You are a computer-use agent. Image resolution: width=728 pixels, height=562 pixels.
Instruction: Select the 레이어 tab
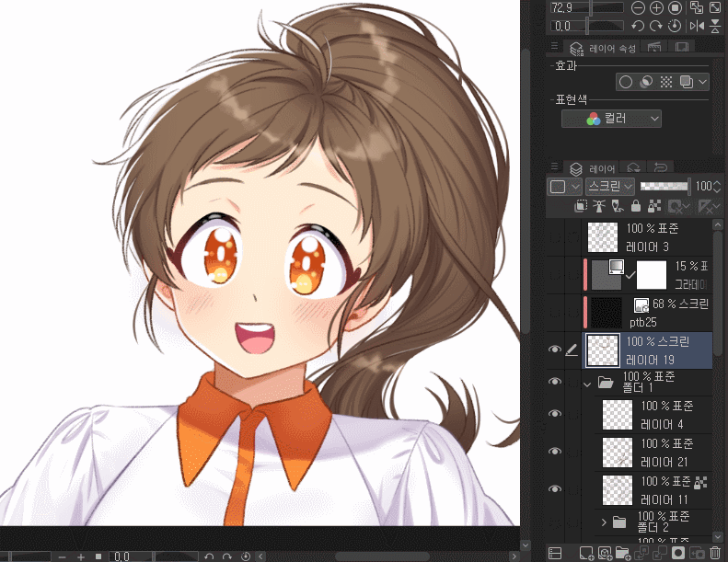(593, 168)
